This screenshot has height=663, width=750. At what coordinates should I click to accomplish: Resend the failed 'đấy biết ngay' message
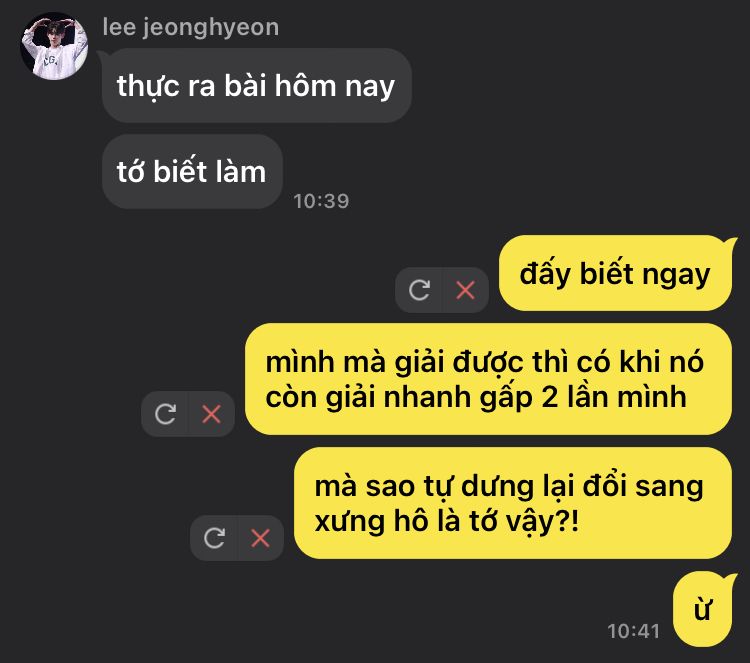(x=419, y=290)
